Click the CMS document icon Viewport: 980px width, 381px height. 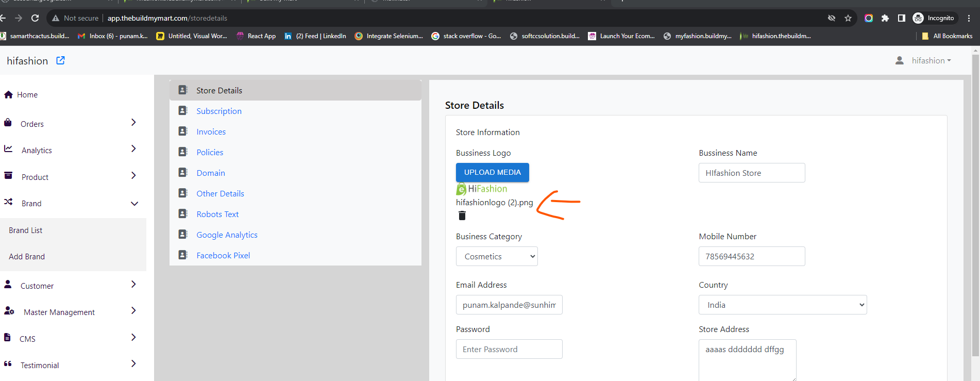7,337
